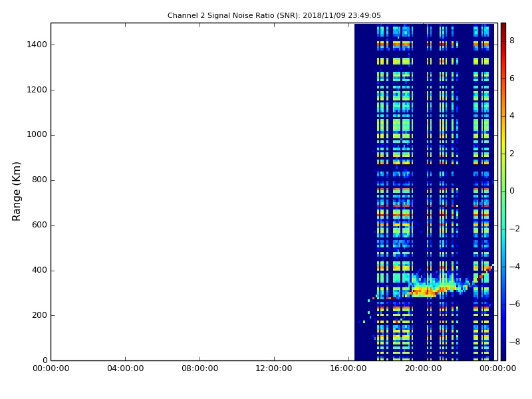The width and height of the screenshot is (532, 399).
Task: Click the 0 range tick label
Action: [x=45, y=360]
